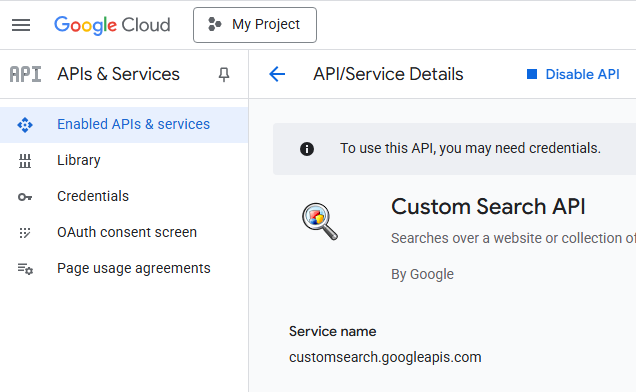Click the Custom Search magnifier icon
This screenshot has width=636, height=392.
[x=320, y=222]
